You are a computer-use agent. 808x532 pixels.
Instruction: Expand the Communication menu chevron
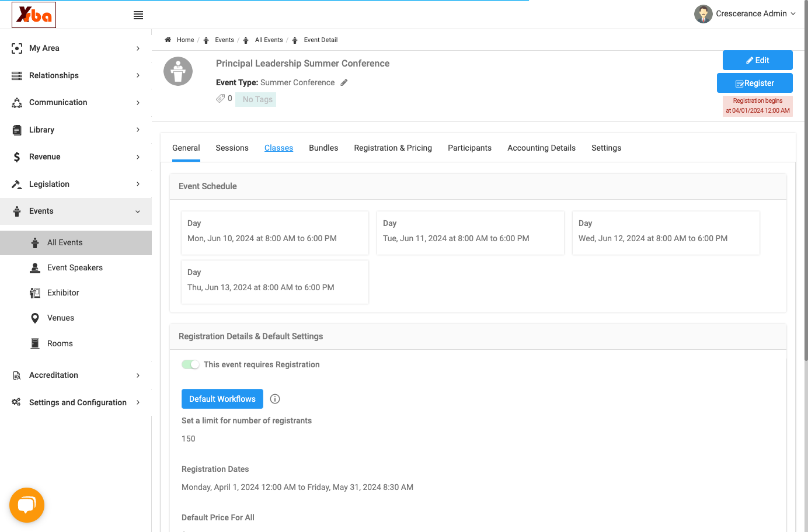tap(138, 103)
